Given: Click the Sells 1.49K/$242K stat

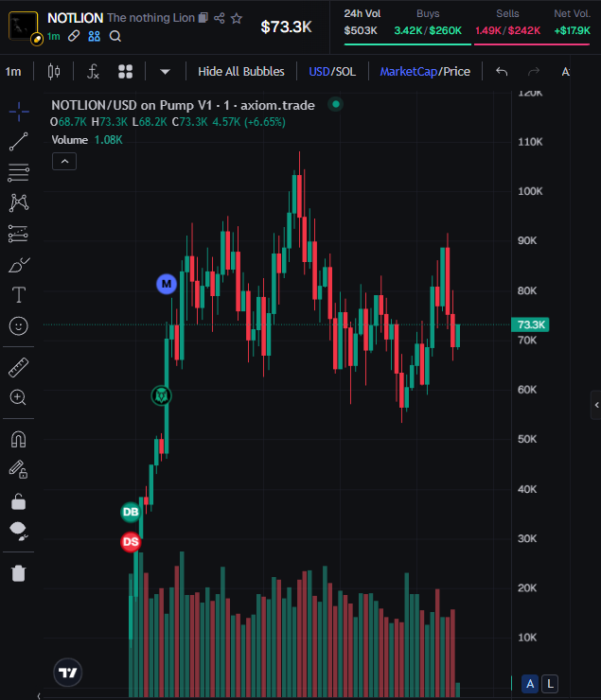Looking at the screenshot, I should (507, 23).
